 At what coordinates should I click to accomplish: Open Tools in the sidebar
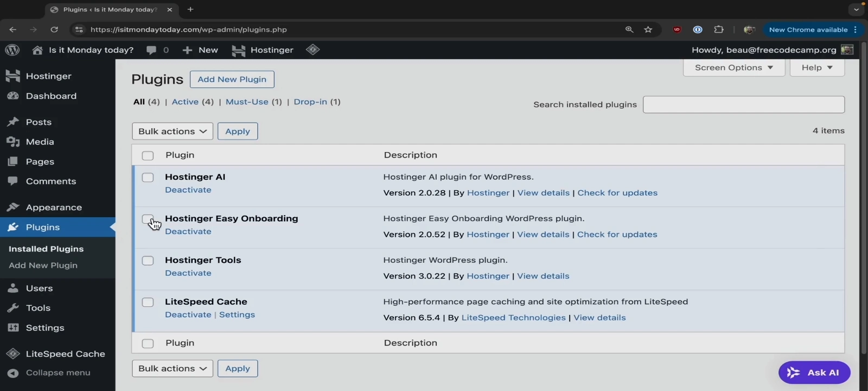coord(58,308)
